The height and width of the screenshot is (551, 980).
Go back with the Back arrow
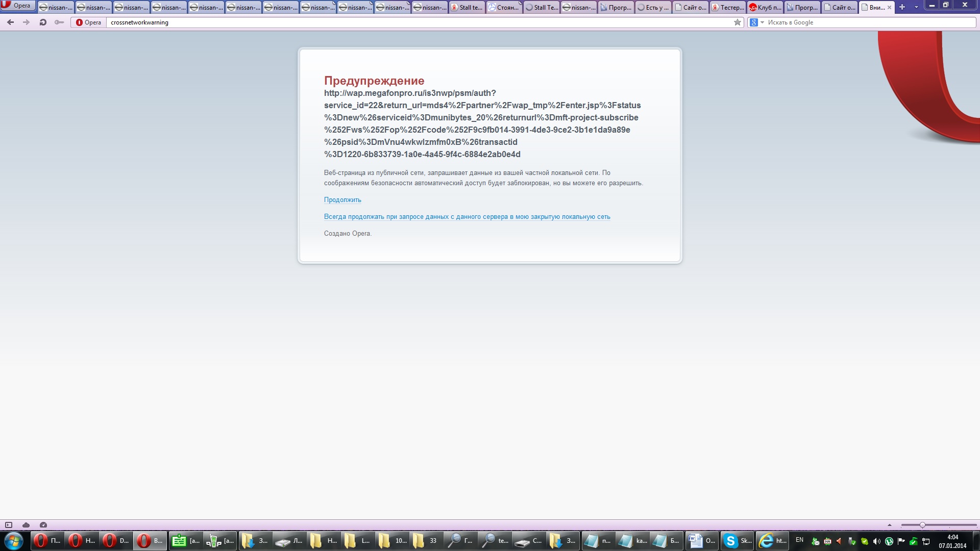(11, 22)
